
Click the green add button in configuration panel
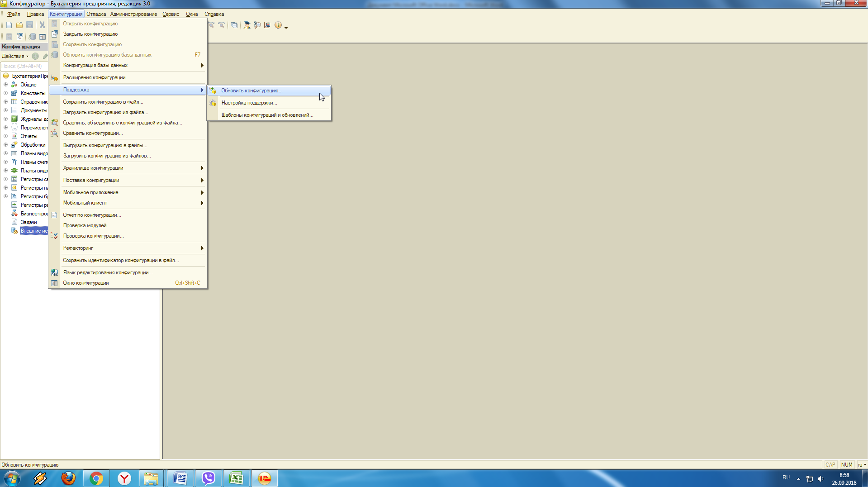click(35, 56)
